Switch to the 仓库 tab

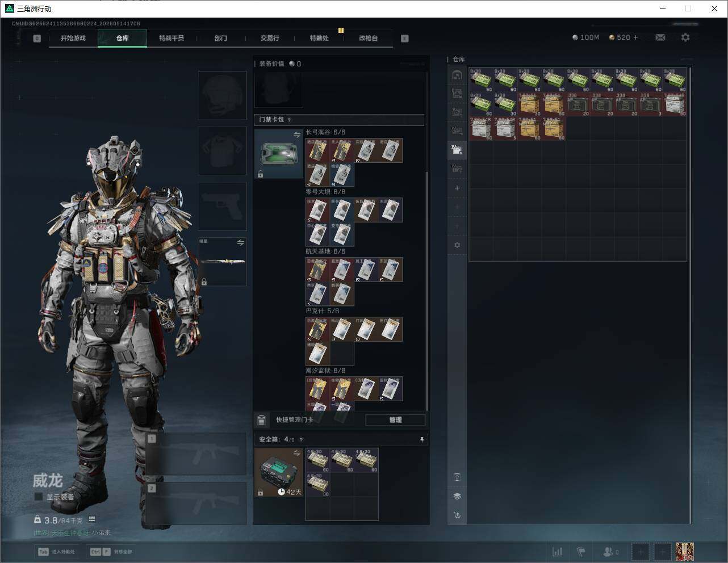click(x=123, y=38)
